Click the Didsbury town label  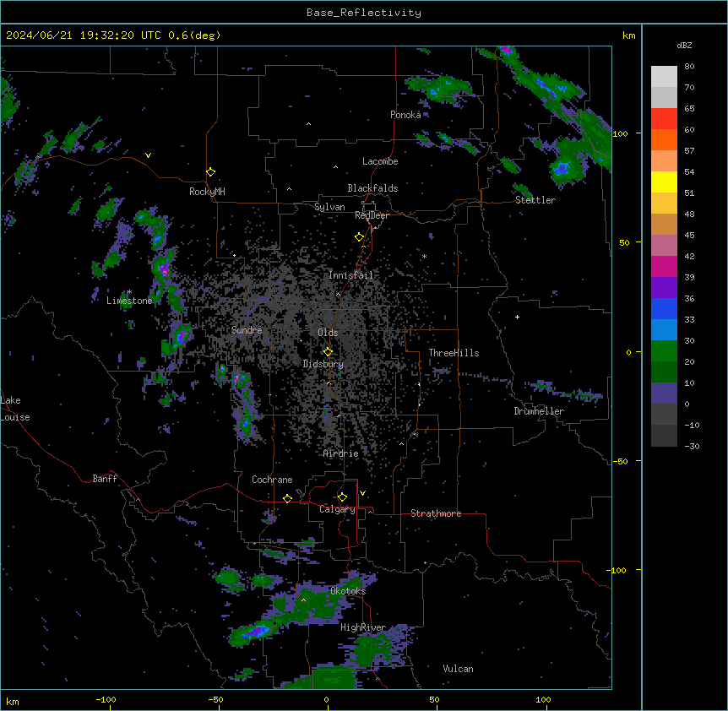point(323,364)
